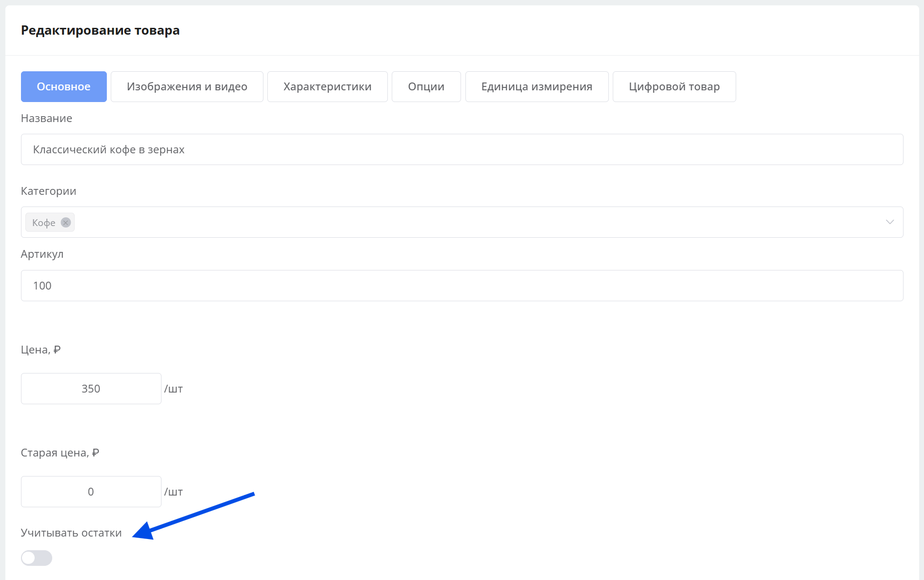Click inside the Категории selection box
The width and height of the screenshot is (924, 580).
pyautogui.click(x=439, y=222)
